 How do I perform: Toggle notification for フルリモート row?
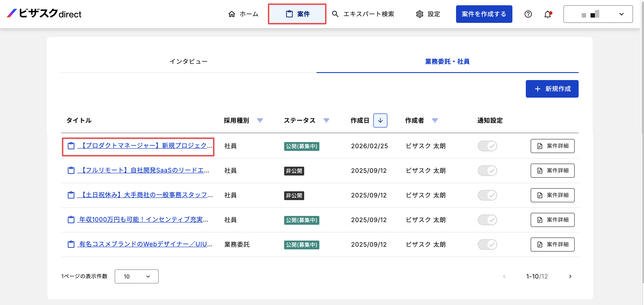pos(488,171)
